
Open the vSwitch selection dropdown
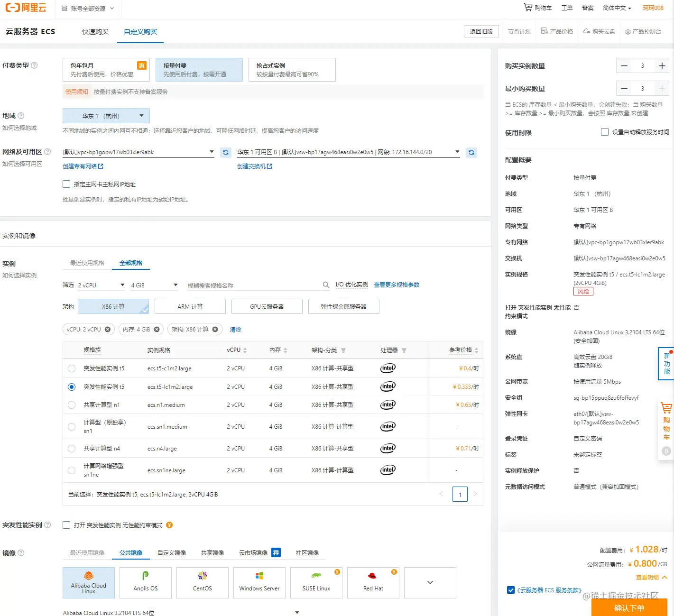(x=349, y=152)
